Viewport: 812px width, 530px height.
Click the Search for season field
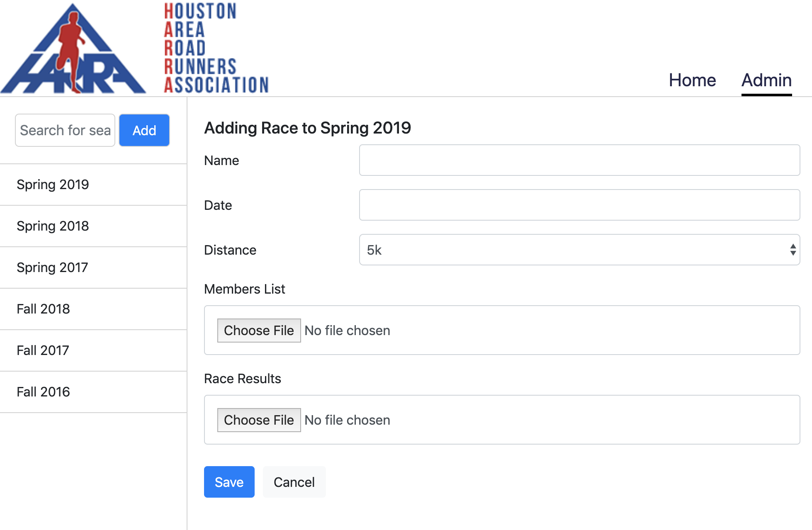coord(65,130)
